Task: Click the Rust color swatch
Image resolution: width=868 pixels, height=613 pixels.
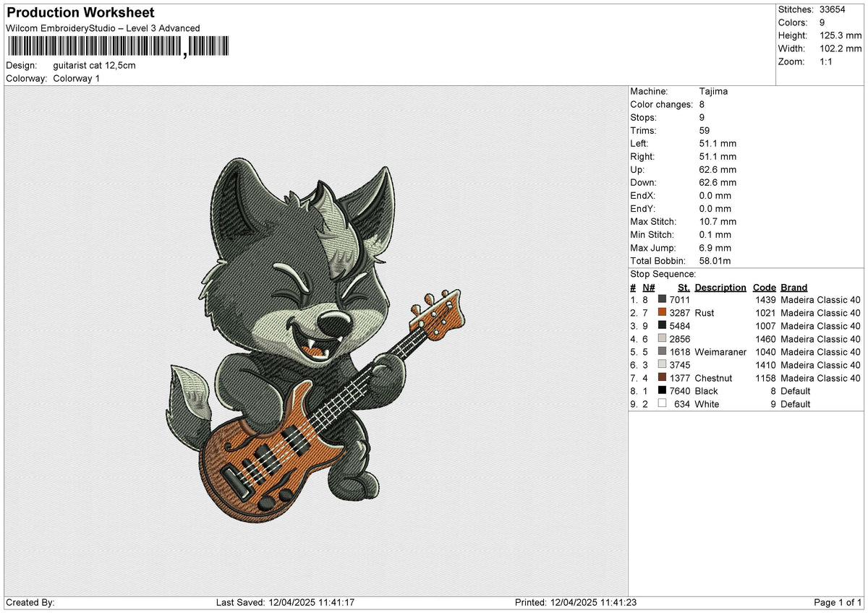Action: [x=662, y=313]
